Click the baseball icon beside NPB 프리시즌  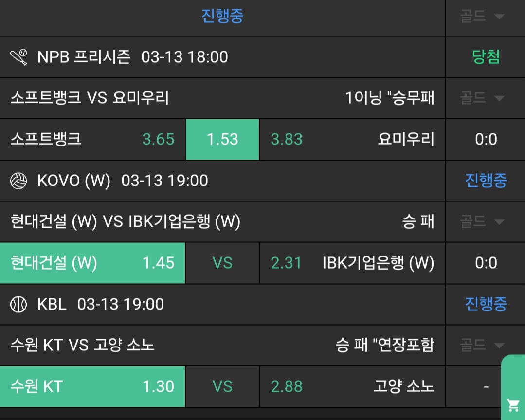[x=19, y=57]
